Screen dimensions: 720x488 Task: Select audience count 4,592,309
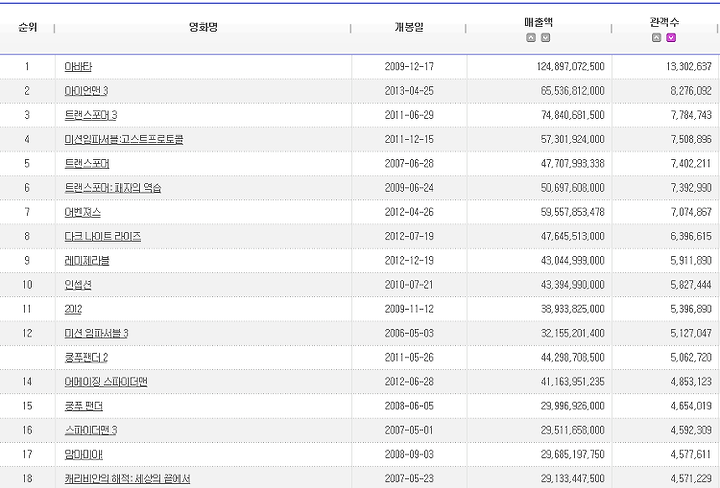click(691, 430)
